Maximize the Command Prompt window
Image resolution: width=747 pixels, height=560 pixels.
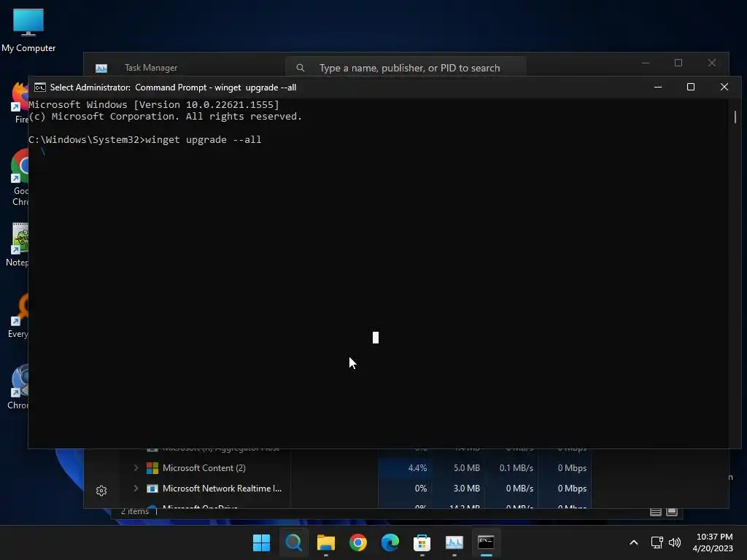[x=691, y=87]
